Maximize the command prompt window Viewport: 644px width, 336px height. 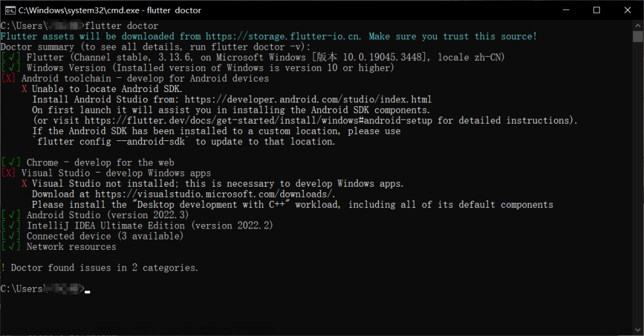click(x=596, y=10)
